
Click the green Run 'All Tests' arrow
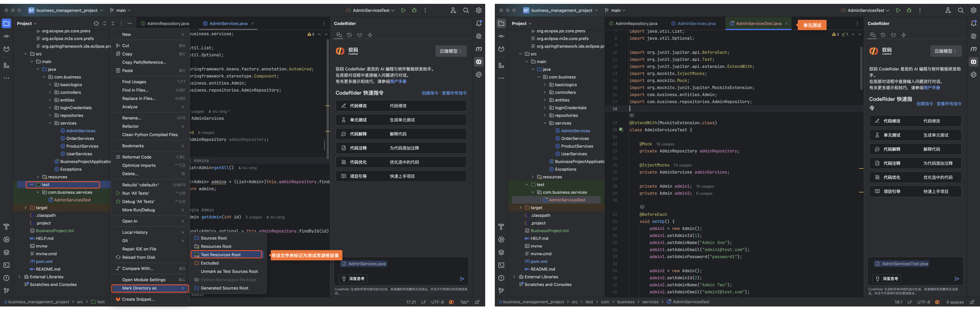pos(118,193)
